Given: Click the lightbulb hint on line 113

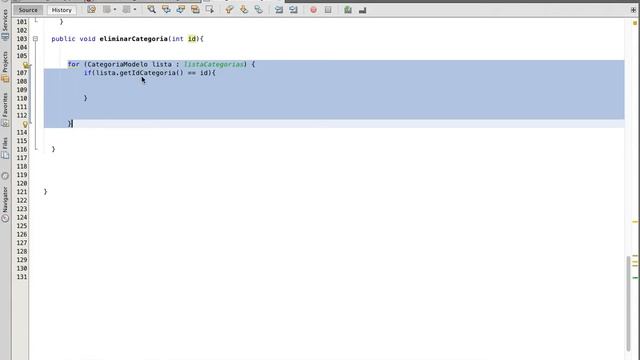Looking at the screenshot, I should [x=25, y=124].
